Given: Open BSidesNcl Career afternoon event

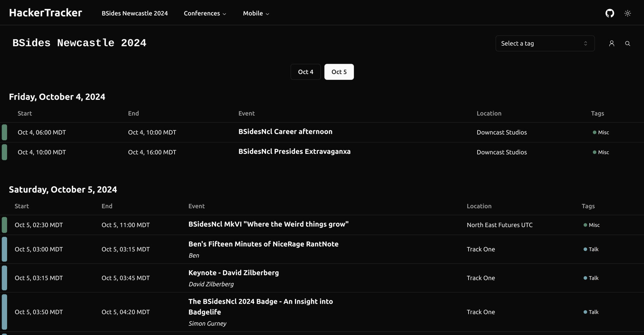Looking at the screenshot, I should tap(285, 132).
